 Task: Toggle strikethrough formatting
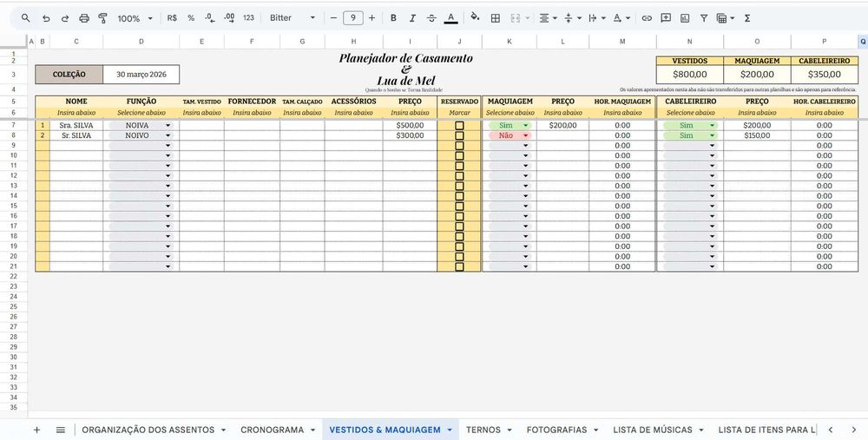point(431,17)
